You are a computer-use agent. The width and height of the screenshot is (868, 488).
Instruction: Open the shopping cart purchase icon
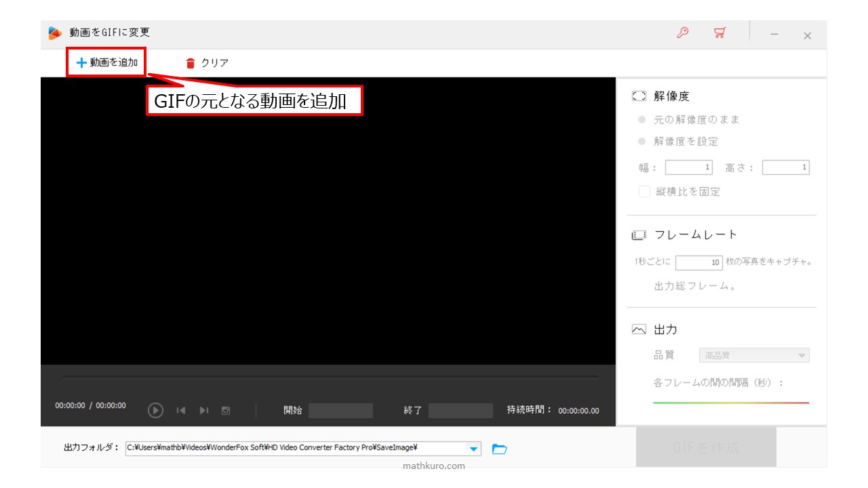tap(719, 33)
